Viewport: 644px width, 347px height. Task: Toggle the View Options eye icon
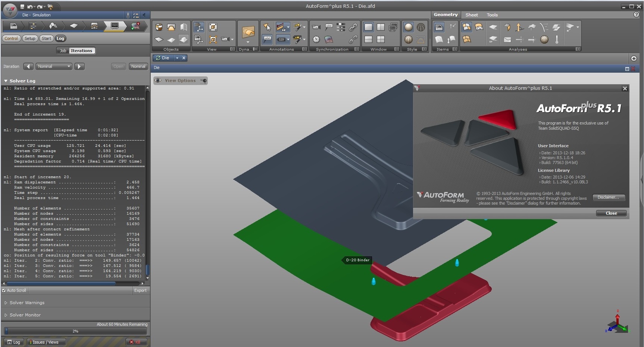click(x=158, y=81)
